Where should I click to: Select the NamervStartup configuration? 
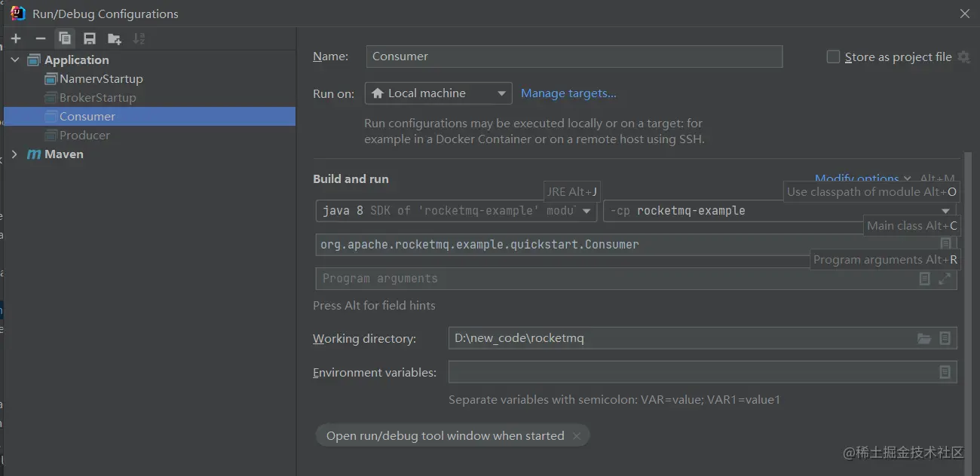pyautogui.click(x=100, y=79)
